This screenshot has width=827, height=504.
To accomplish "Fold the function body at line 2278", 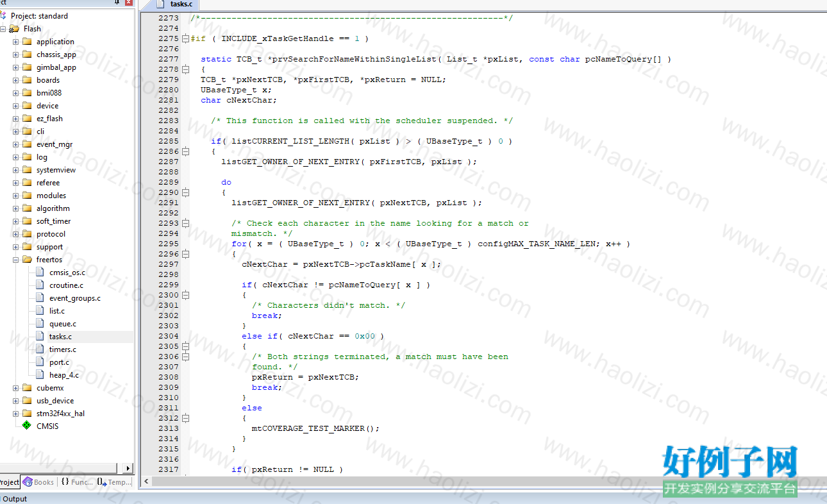I will coord(185,69).
